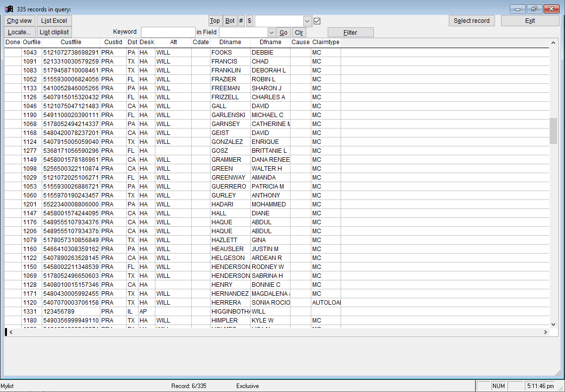Open the Locate... dialog button
This screenshot has height=392, width=565.
[x=19, y=32]
